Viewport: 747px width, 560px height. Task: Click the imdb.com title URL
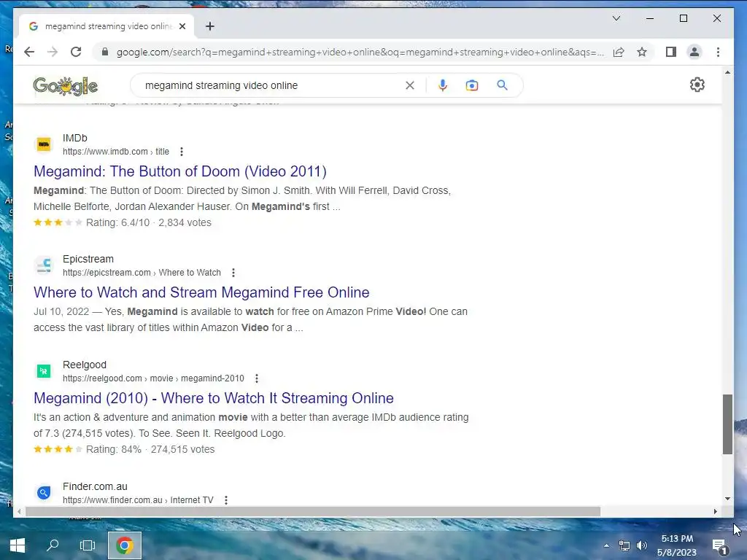(x=116, y=152)
